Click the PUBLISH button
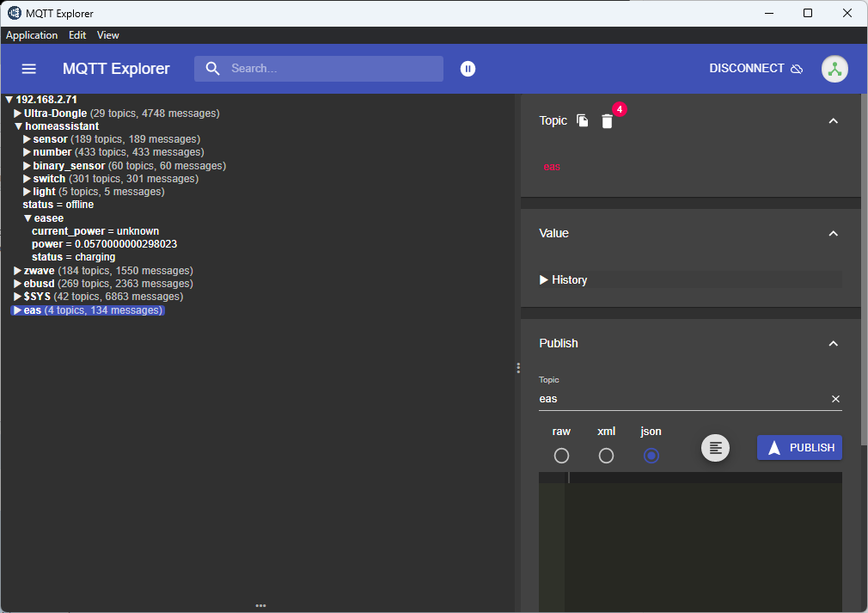 point(799,448)
